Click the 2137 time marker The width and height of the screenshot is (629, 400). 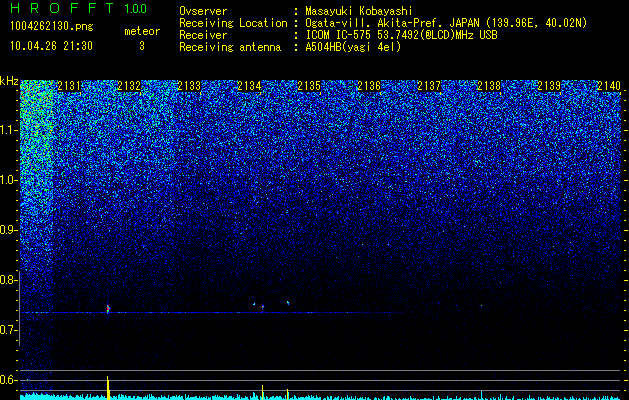(x=429, y=86)
